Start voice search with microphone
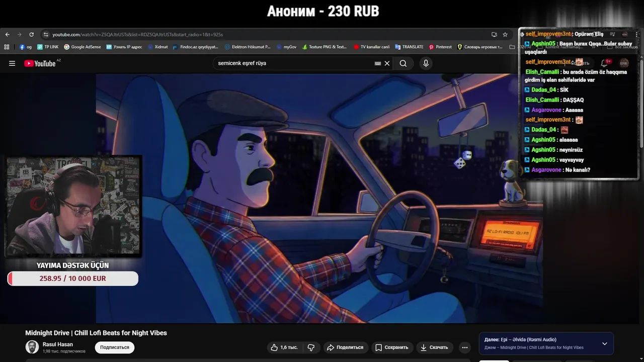The height and width of the screenshot is (362, 644). 426,63
